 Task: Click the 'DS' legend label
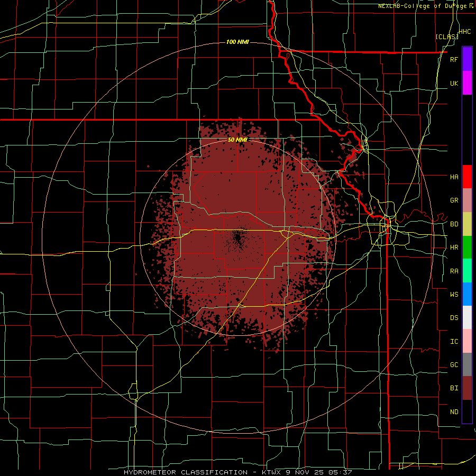454,318
